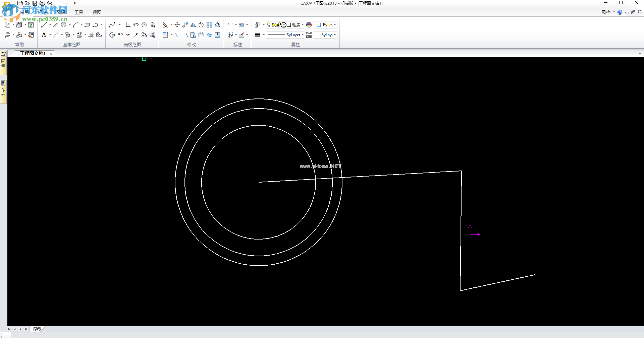The image size is (644, 338).
Task: Select the Line drawing tool
Action: (x=44, y=25)
